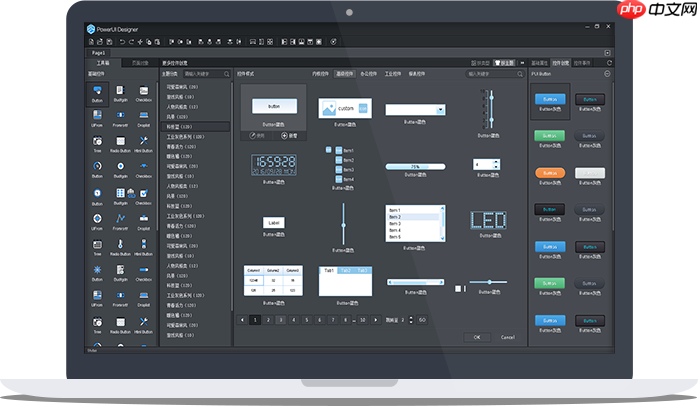Redo the action via toolbar arrow

(131, 42)
